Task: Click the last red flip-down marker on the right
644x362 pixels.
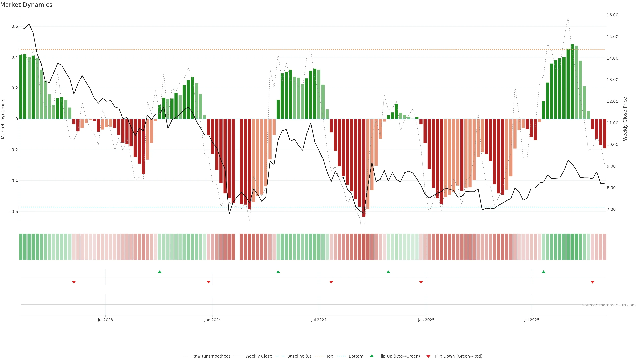Action: pyautogui.click(x=592, y=282)
